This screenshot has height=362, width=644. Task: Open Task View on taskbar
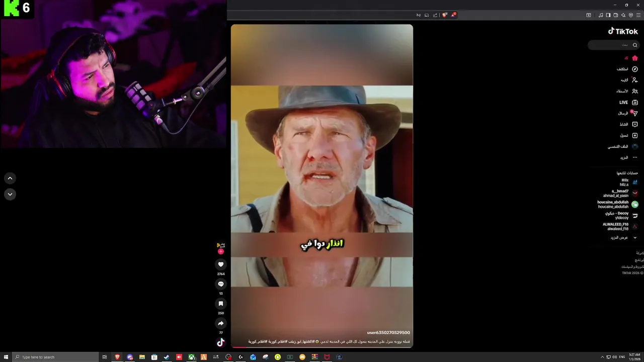105,357
